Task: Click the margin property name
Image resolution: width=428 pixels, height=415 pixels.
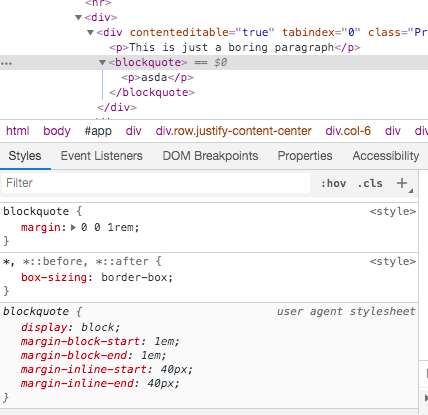Action: pyautogui.click(x=41, y=227)
